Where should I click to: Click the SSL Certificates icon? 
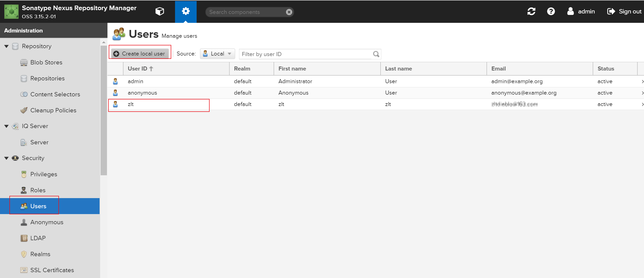[x=24, y=270]
